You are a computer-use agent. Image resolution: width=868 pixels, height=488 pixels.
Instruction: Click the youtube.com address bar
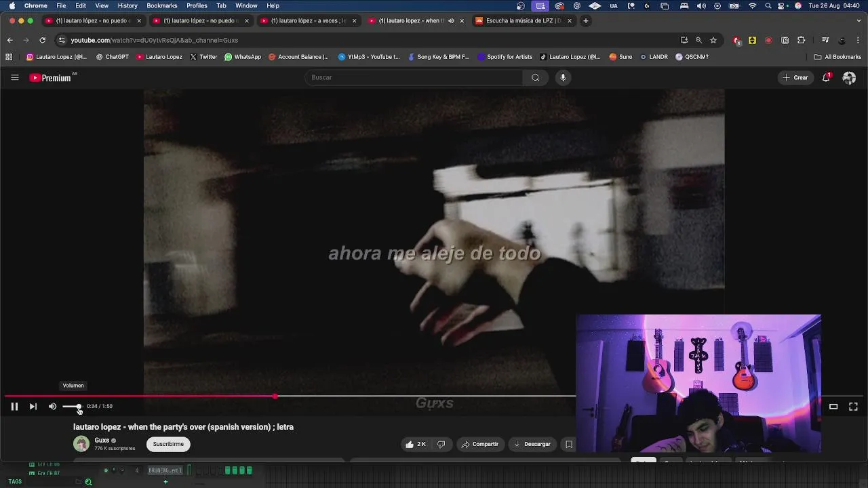click(366, 40)
